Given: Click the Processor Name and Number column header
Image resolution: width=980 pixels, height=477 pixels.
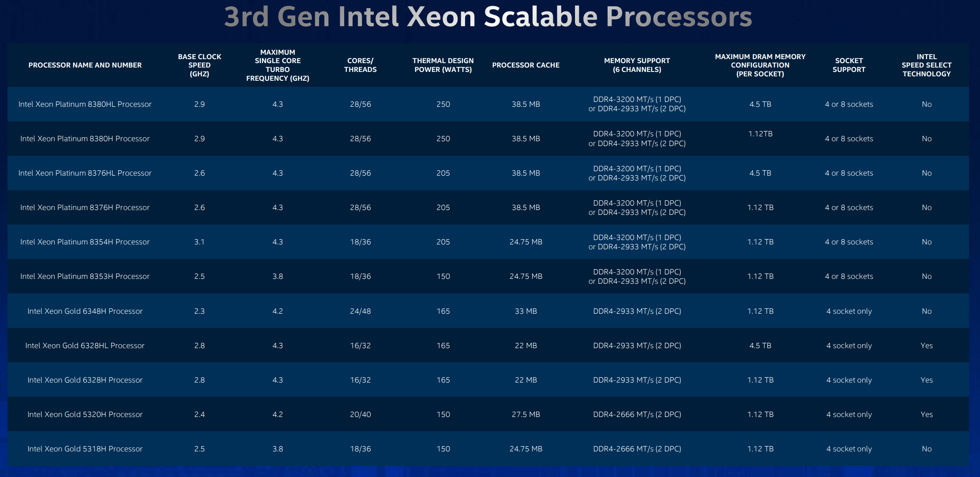Looking at the screenshot, I should point(85,65).
